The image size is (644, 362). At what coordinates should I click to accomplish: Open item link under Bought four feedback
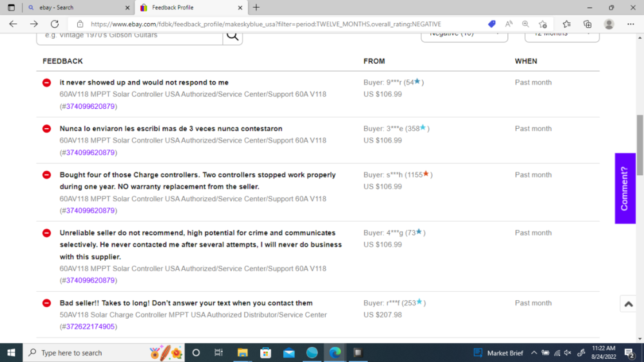point(90,211)
